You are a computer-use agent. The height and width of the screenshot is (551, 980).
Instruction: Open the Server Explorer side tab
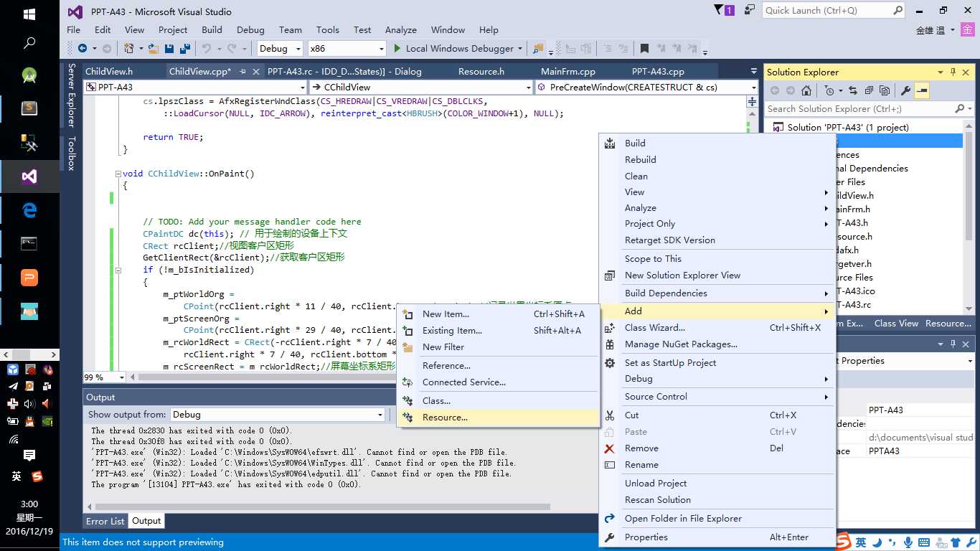(72, 95)
